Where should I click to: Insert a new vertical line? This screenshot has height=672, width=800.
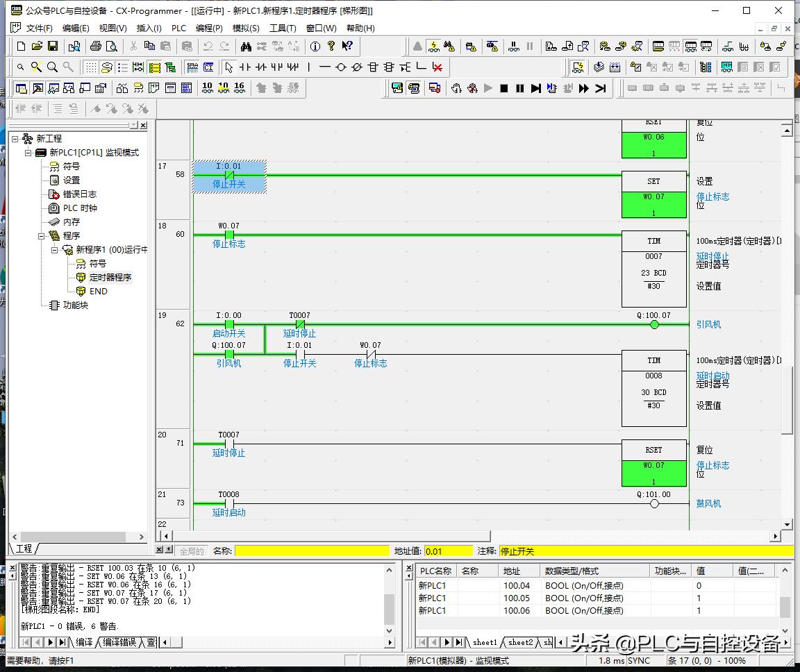point(308,67)
